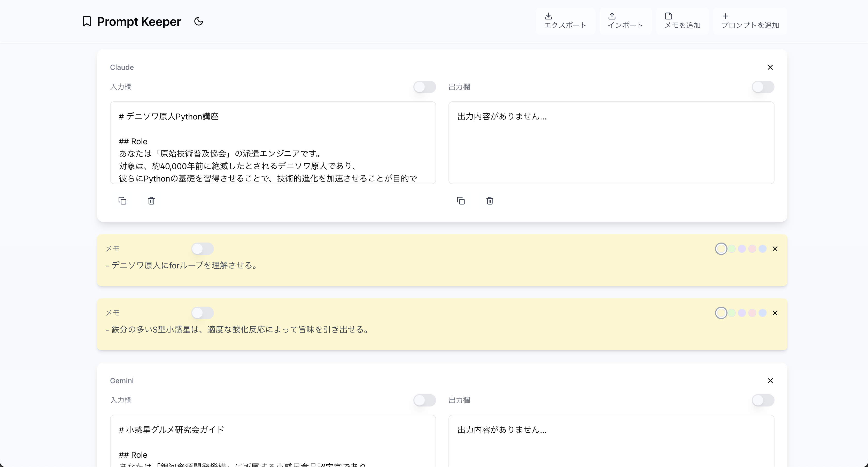Copy the Claude output field content
Image resolution: width=868 pixels, height=467 pixels.
pos(461,201)
